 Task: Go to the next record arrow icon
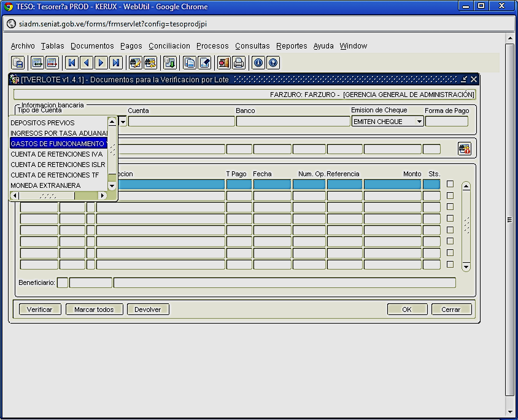101,63
